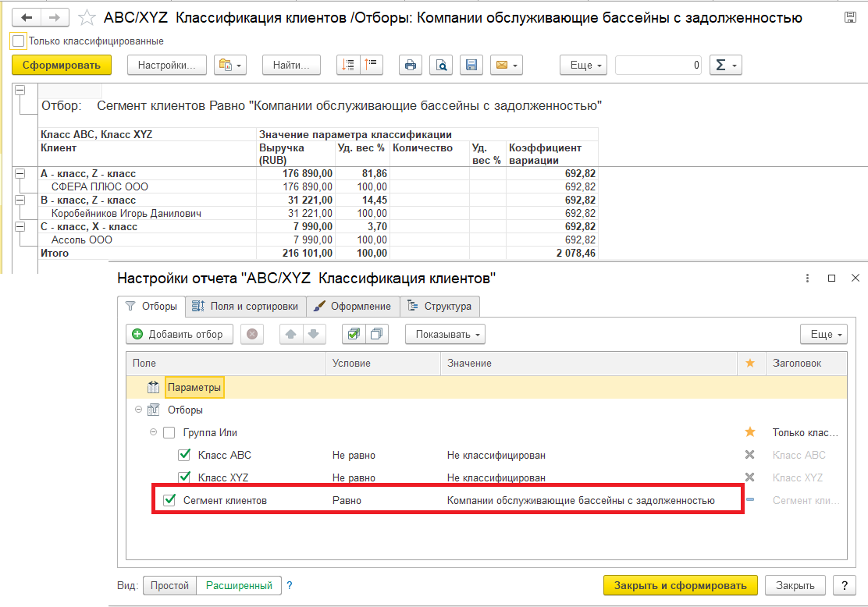Screen dimensions: 868x607
Task: Open the sum (Σ) dropdown
Action: [x=725, y=66]
